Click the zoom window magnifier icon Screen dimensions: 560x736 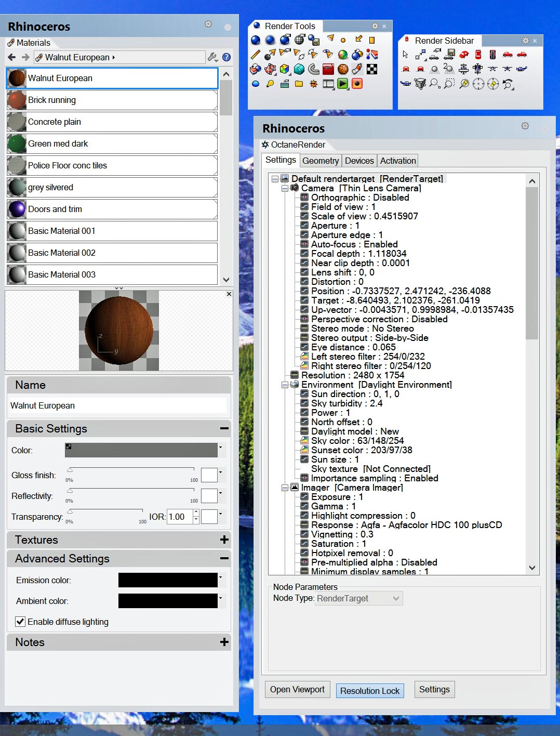[449, 83]
